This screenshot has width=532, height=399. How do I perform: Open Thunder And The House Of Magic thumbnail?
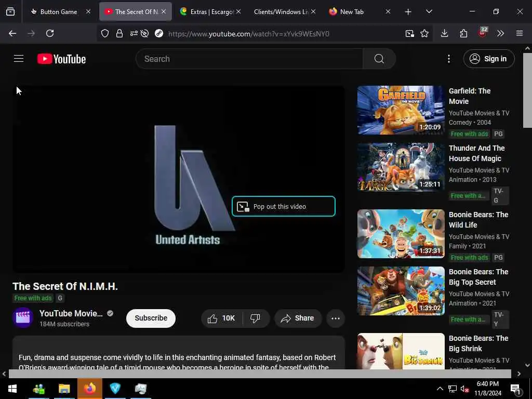pyautogui.click(x=401, y=167)
